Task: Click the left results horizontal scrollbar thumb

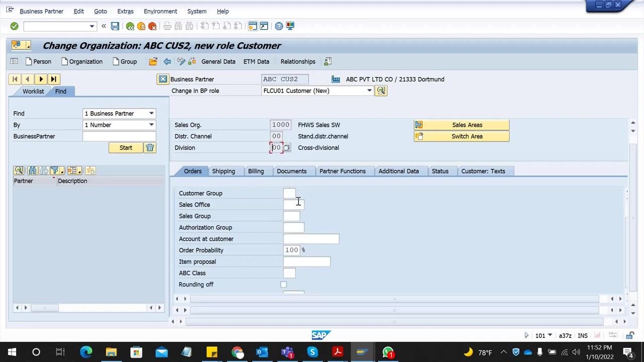Action: [x=45, y=308]
